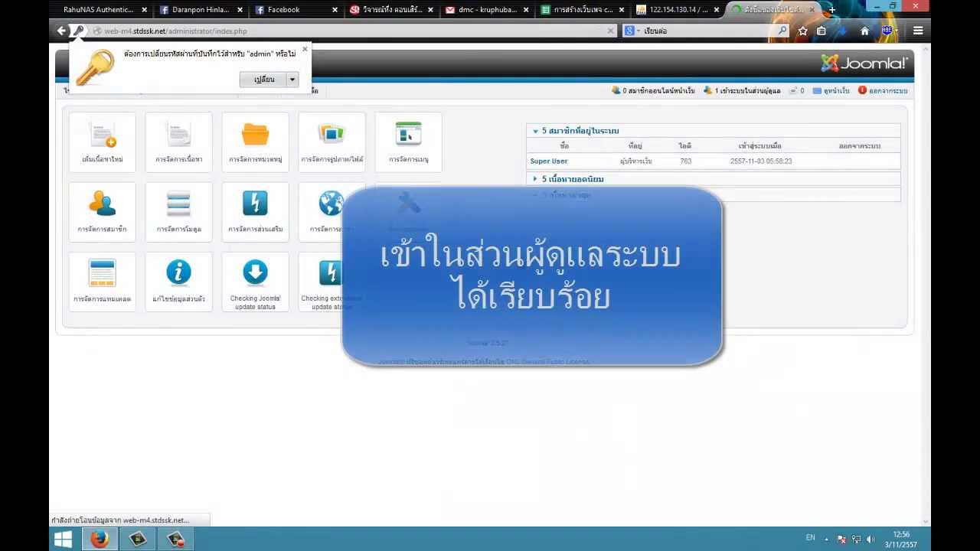
Task: Click the view site link
Action: click(x=831, y=90)
